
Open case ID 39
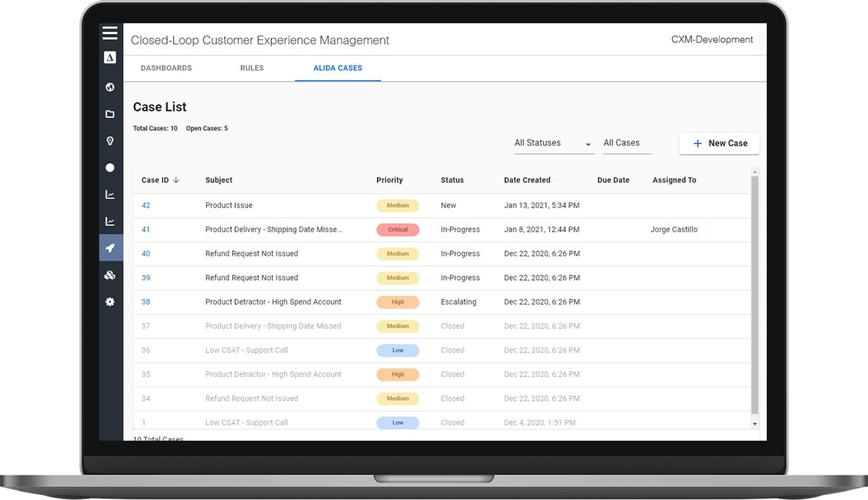point(146,278)
